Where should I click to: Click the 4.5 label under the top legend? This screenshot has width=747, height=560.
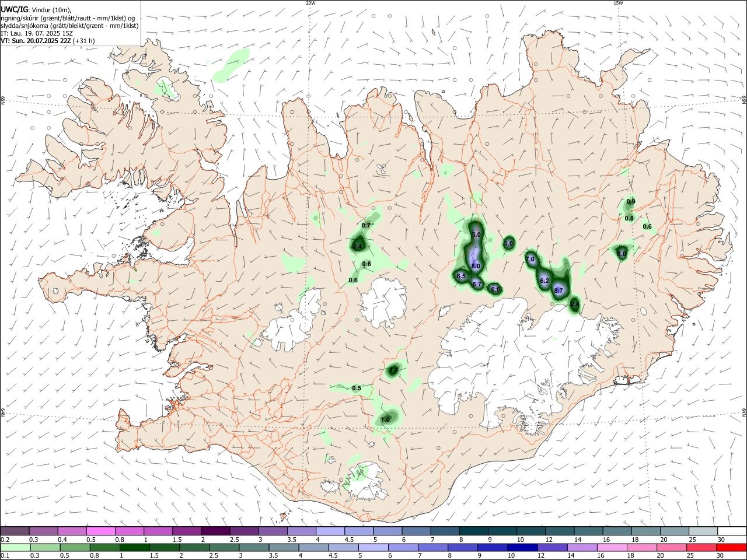(349, 540)
